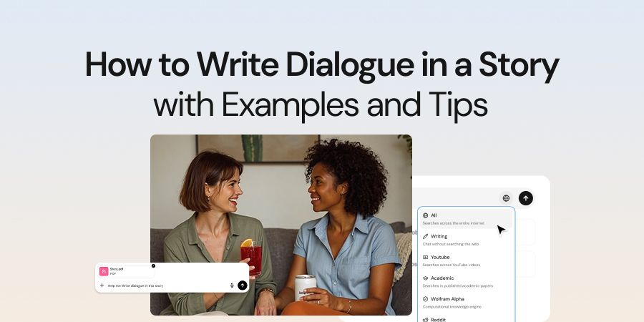Click the plus icon to add an attachment
The image size is (644, 322).
point(102,286)
